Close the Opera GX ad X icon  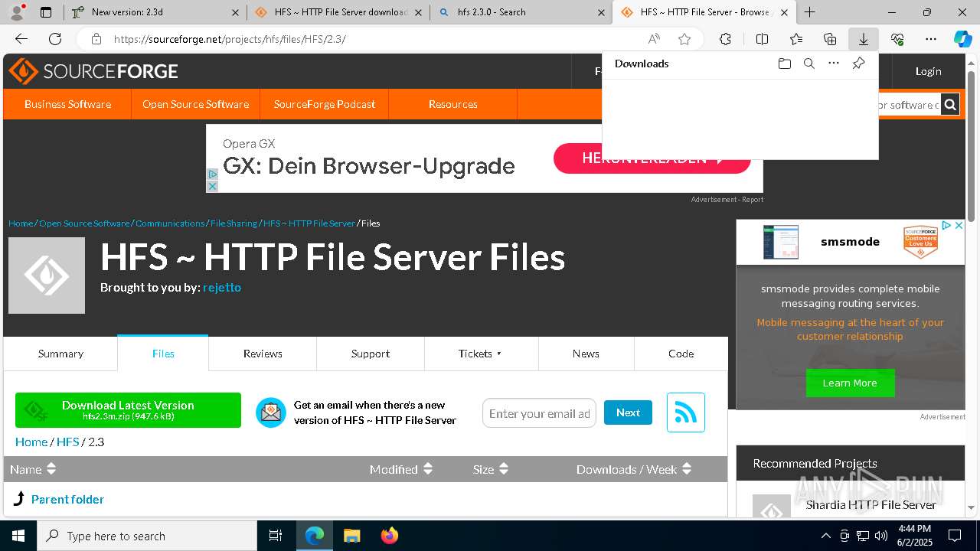[212, 186]
